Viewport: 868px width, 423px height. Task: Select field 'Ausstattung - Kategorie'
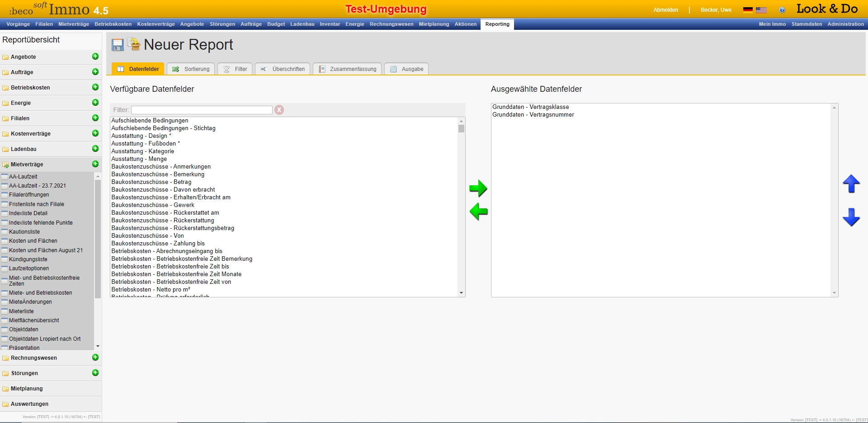click(x=143, y=151)
